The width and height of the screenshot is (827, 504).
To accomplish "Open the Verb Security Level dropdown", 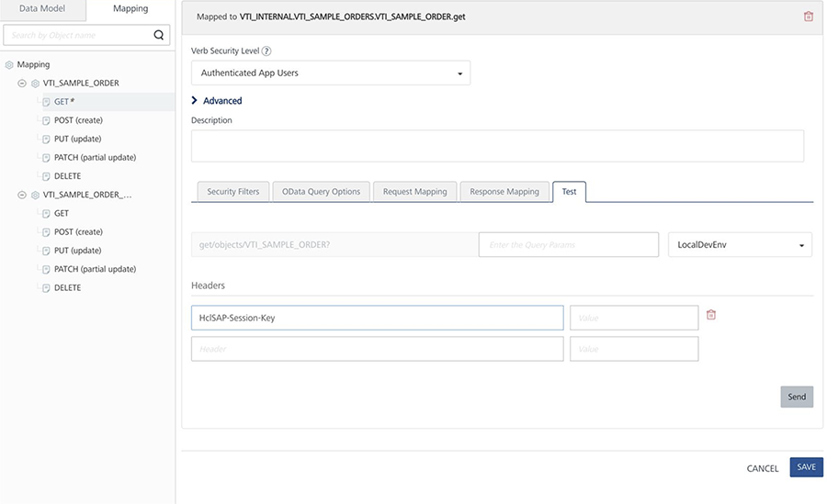I will (x=331, y=73).
